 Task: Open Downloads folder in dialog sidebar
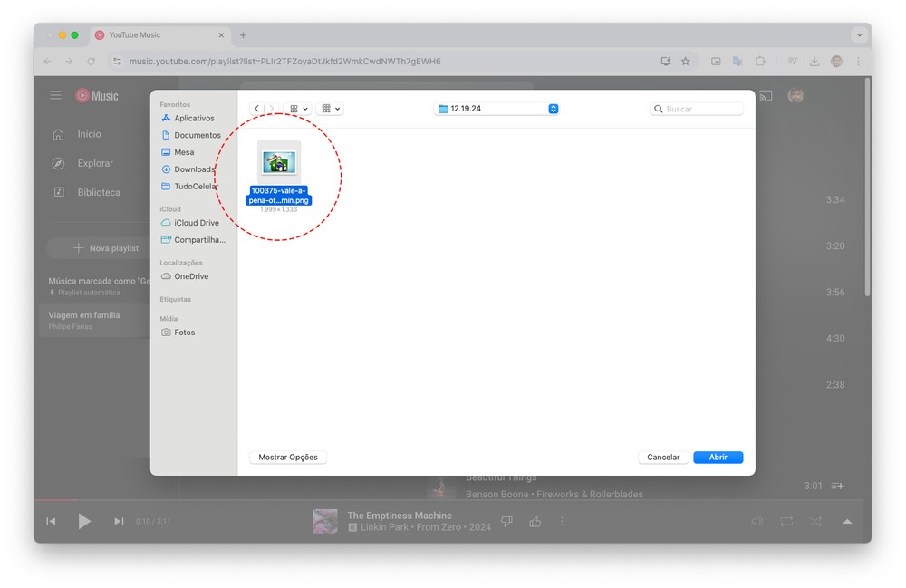coord(194,169)
